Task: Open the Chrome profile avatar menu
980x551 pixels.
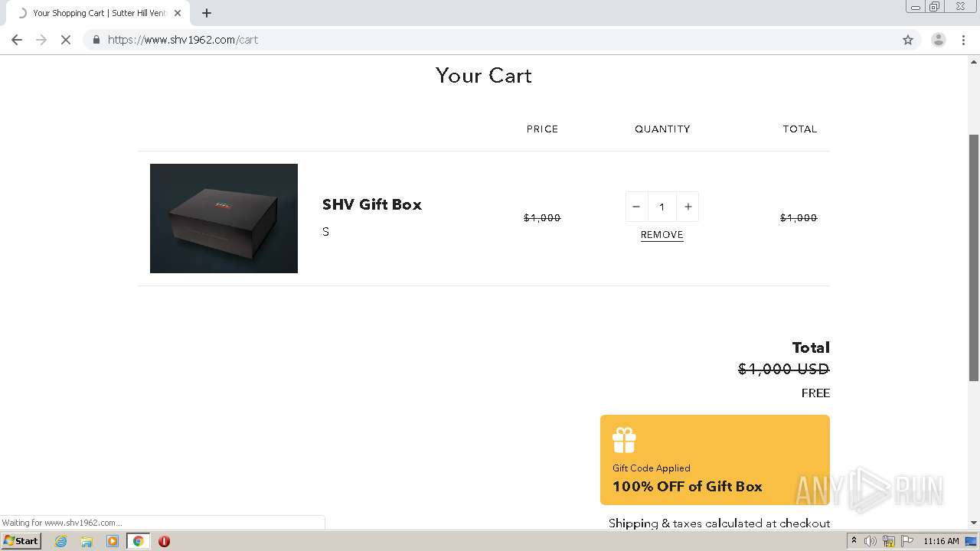Action: tap(938, 40)
